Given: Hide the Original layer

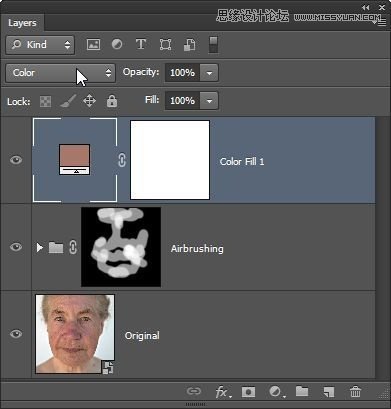Looking at the screenshot, I should pos(16,334).
